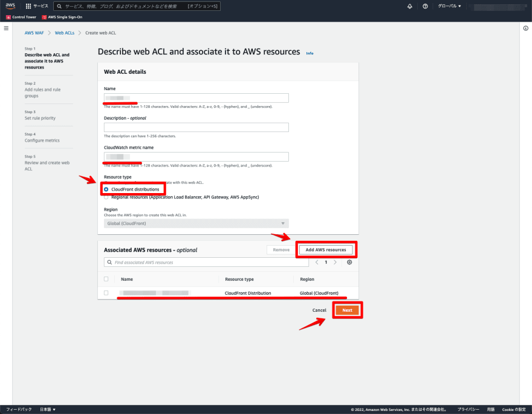
Task: Open table preferences gear icon
Action: (349, 262)
